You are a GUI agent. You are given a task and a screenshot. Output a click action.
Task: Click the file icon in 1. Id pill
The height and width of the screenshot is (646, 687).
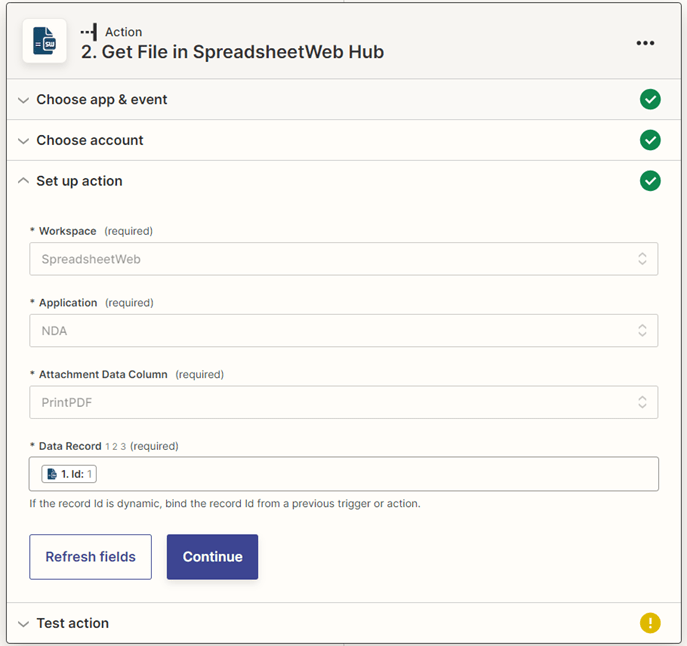pyautogui.click(x=52, y=474)
